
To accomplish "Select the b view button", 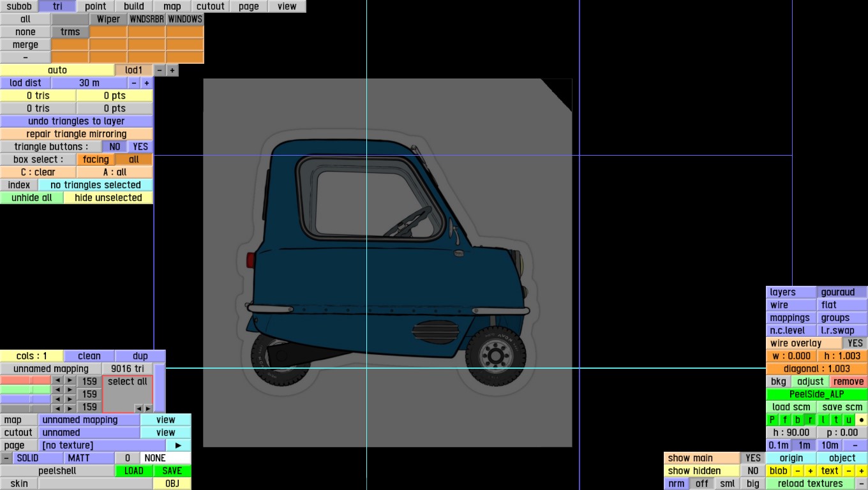I will tap(798, 420).
